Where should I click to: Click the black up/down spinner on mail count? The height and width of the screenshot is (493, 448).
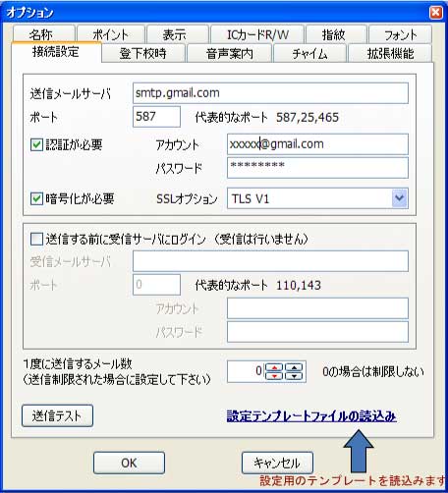[294, 371]
